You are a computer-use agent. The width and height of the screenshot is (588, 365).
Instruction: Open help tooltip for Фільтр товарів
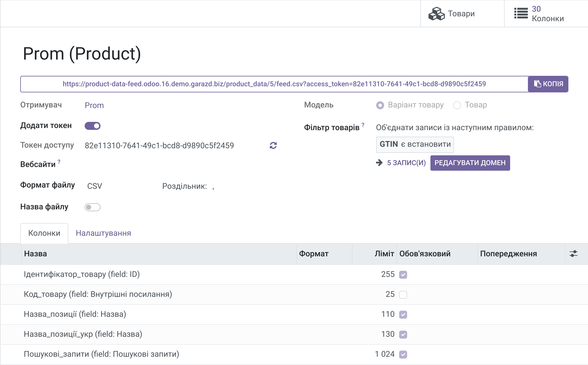(x=363, y=125)
